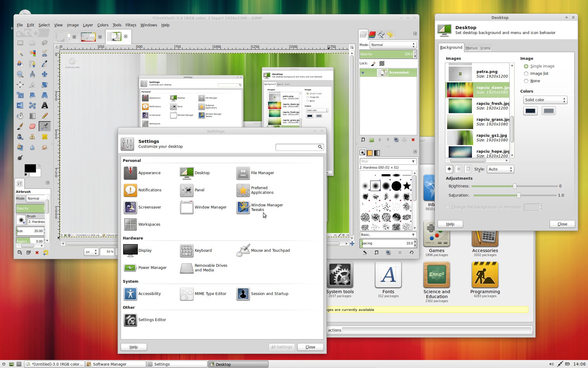Image resolution: width=588 pixels, height=368 pixels.
Task: Open the px units dropdown in GIMP
Action: click(x=91, y=252)
